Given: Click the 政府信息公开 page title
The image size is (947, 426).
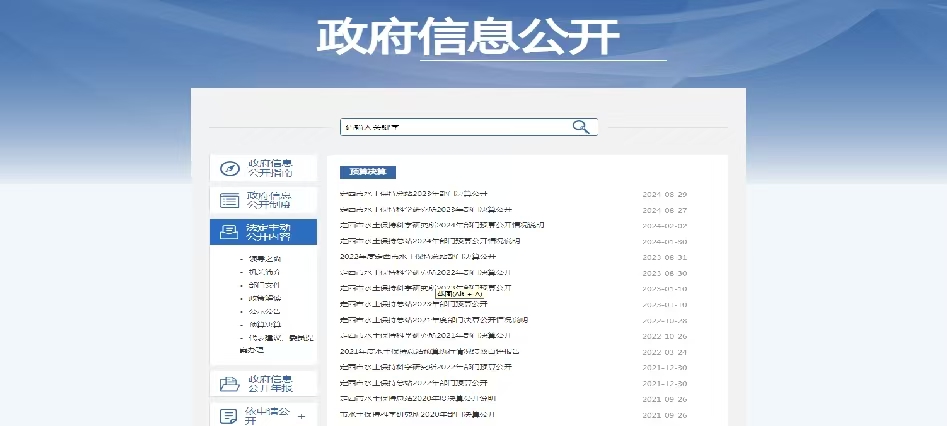Looking at the screenshot, I should tap(468, 37).
